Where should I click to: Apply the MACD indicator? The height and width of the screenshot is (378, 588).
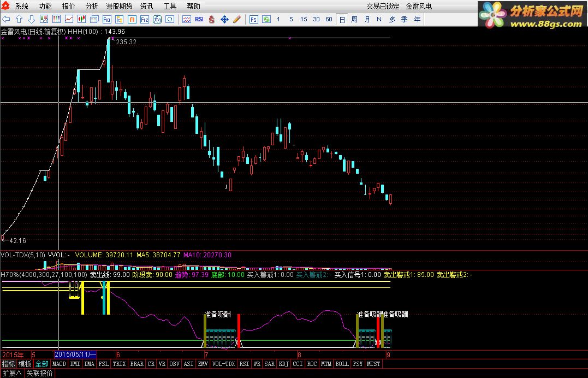click(x=59, y=364)
